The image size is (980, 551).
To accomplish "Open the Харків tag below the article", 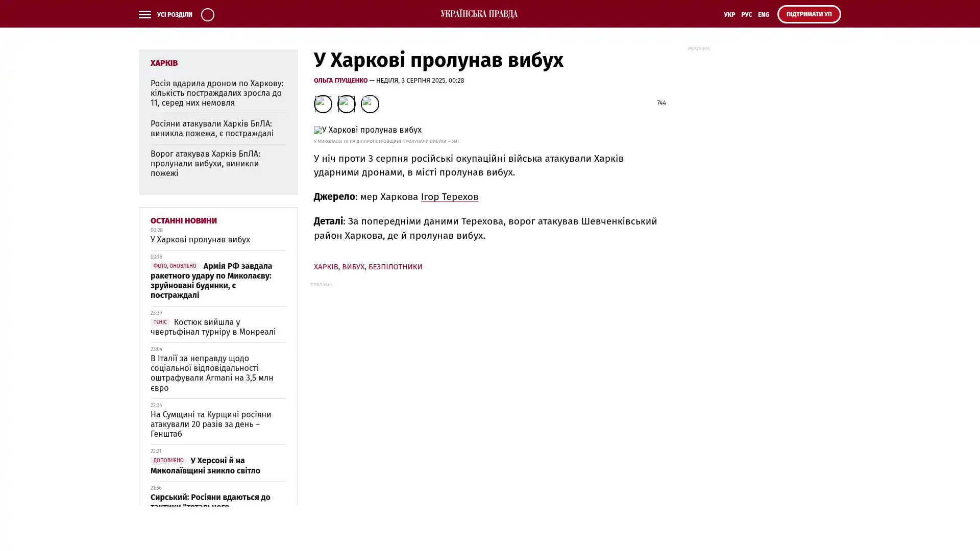I will click(x=326, y=267).
